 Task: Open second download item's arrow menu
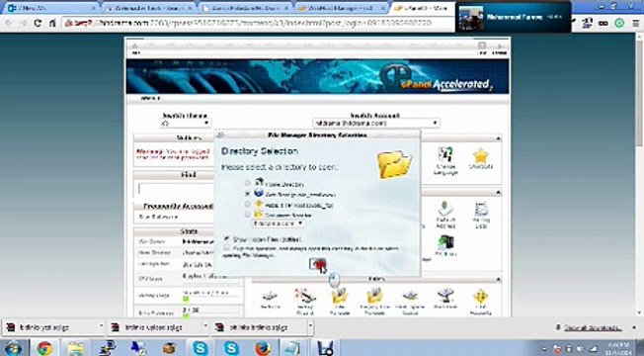pyautogui.click(x=205, y=326)
